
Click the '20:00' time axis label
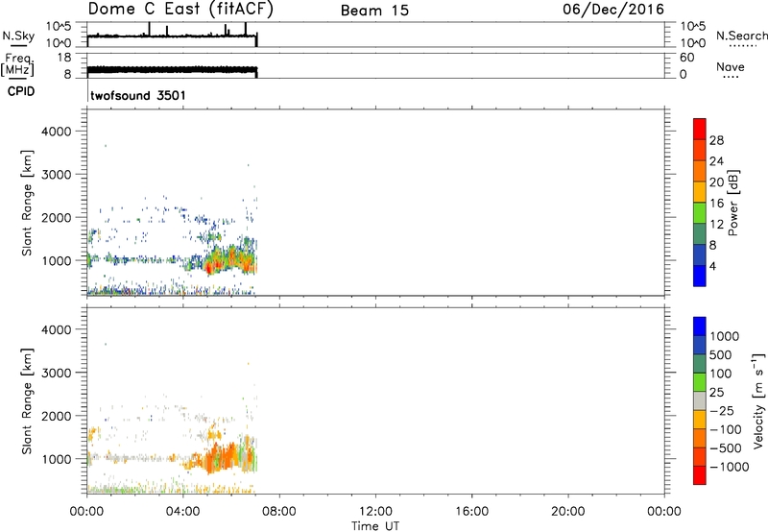click(x=568, y=512)
